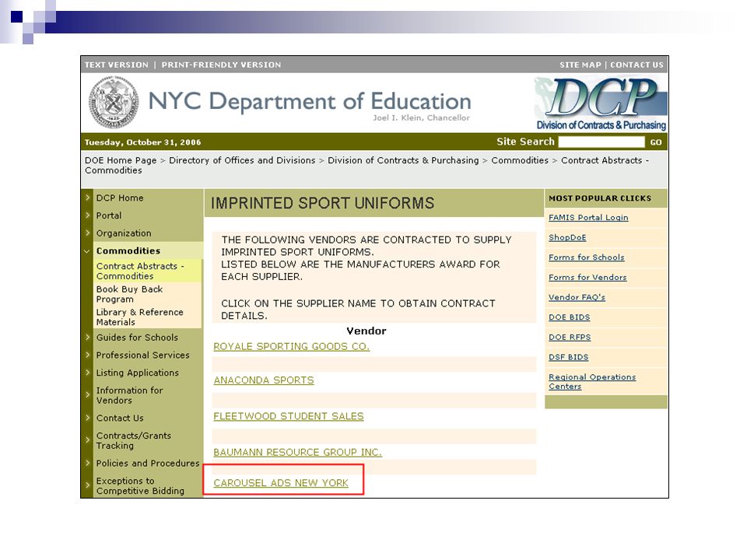Expand the Contracts/Grants Tracking arrow
Screen dimensions: 747x560
point(88,440)
